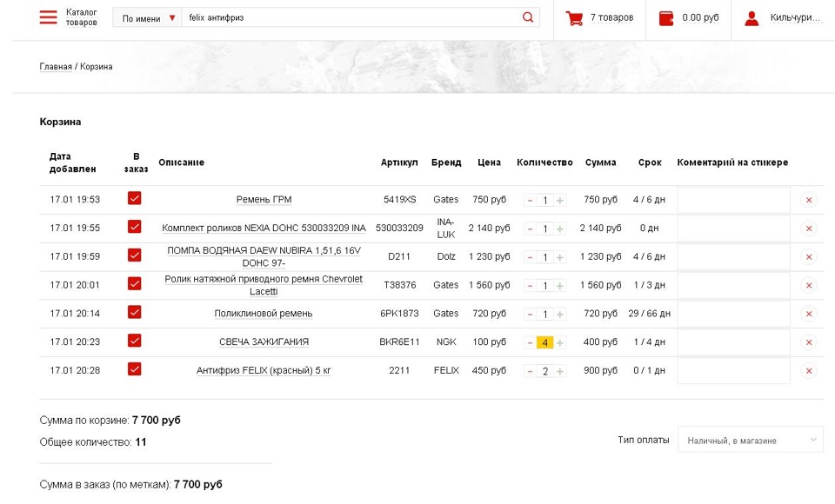Open Антифриз FELIX (красный) 5 кг link
The image size is (835, 504).
click(x=264, y=370)
